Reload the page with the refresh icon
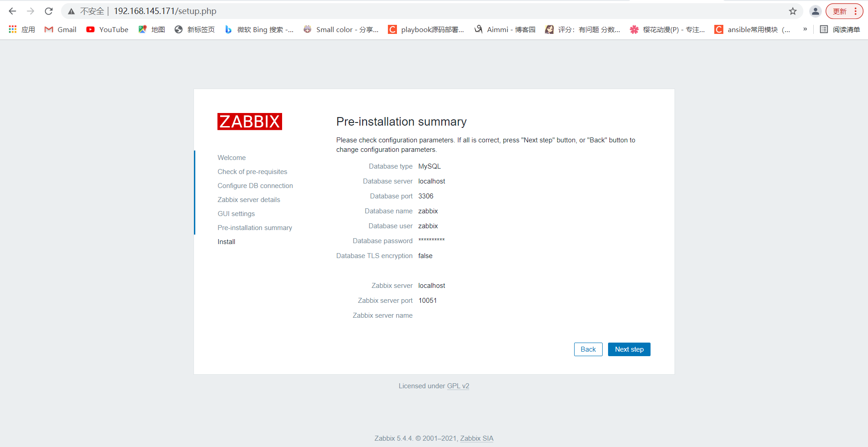The width and height of the screenshot is (868, 447). pyautogui.click(x=49, y=11)
